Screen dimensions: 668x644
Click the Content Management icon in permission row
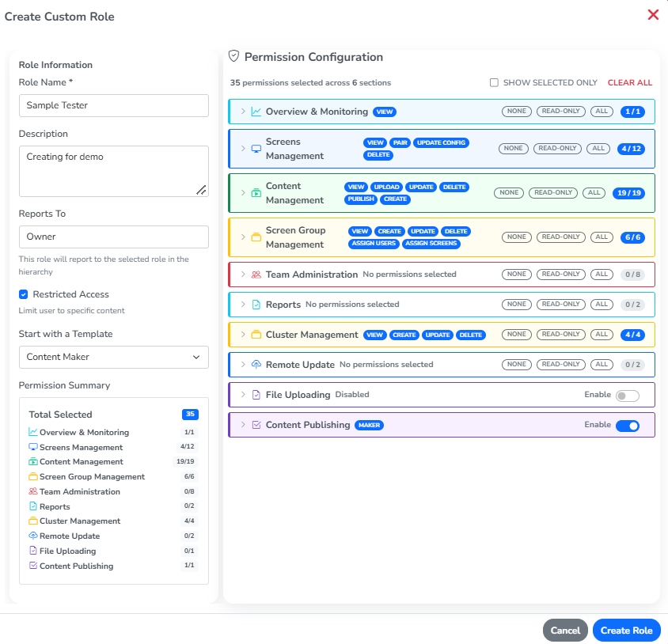coord(256,193)
